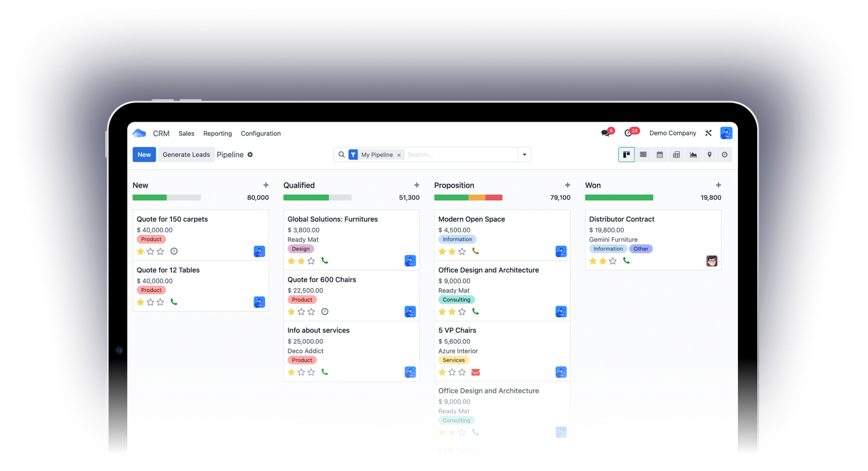Click phone activity icon on Quote for 12 Tables

(174, 302)
